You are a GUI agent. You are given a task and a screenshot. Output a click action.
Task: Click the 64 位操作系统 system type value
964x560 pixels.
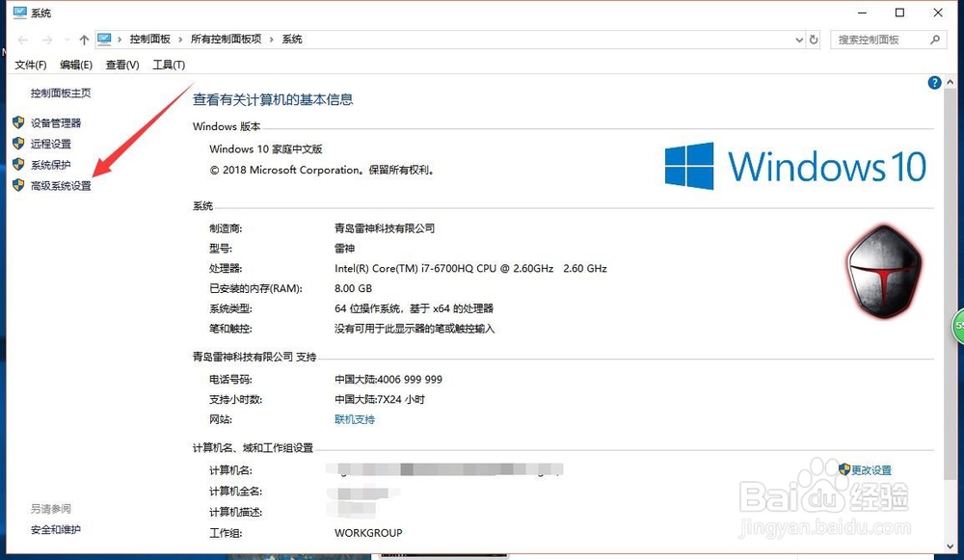coord(414,308)
